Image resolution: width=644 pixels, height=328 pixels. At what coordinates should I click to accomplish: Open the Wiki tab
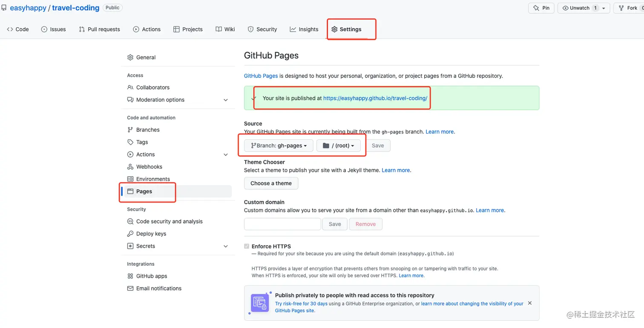(225, 29)
